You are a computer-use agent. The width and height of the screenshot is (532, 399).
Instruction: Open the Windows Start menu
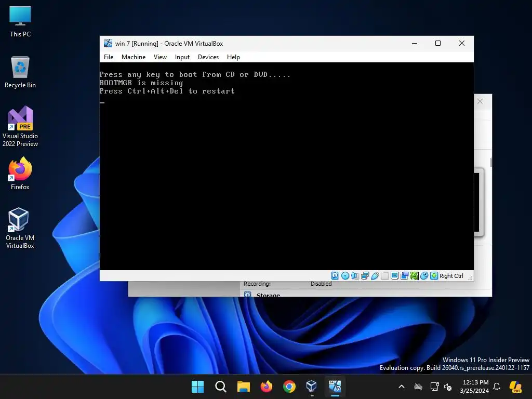(x=197, y=387)
